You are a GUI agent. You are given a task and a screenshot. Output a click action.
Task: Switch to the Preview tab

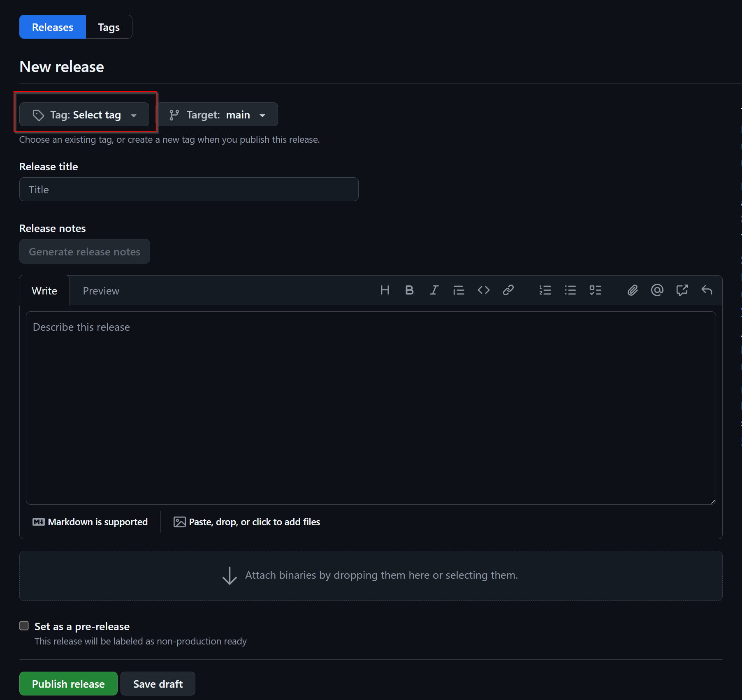tap(101, 290)
